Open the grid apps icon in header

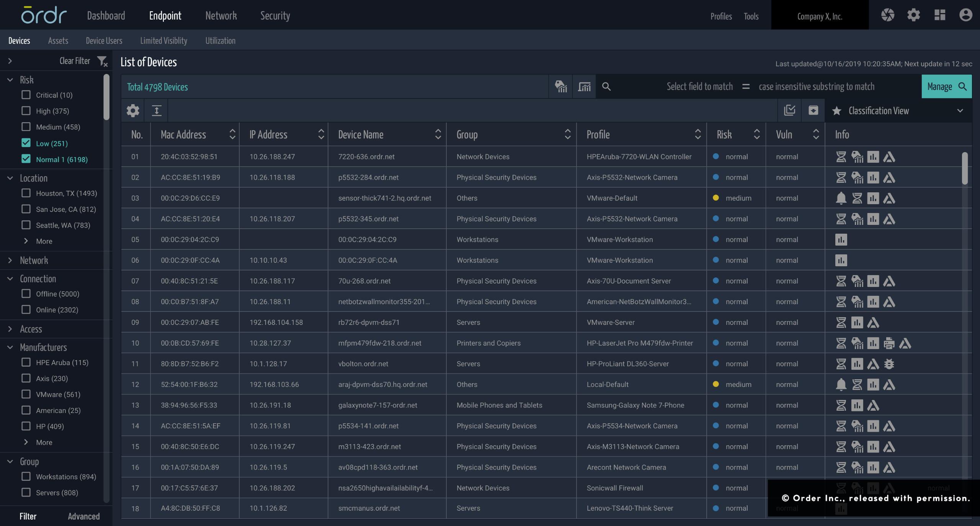pyautogui.click(x=940, y=15)
